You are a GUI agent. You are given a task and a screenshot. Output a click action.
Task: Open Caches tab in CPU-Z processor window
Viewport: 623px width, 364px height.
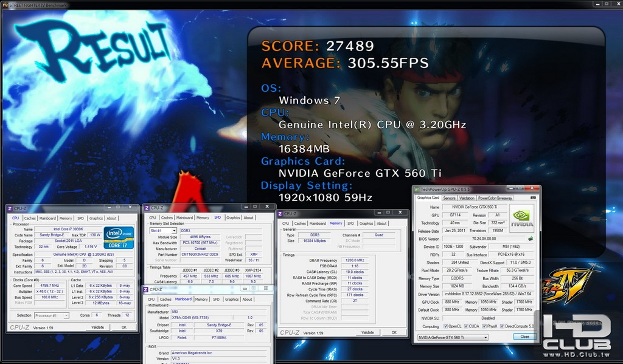click(30, 218)
